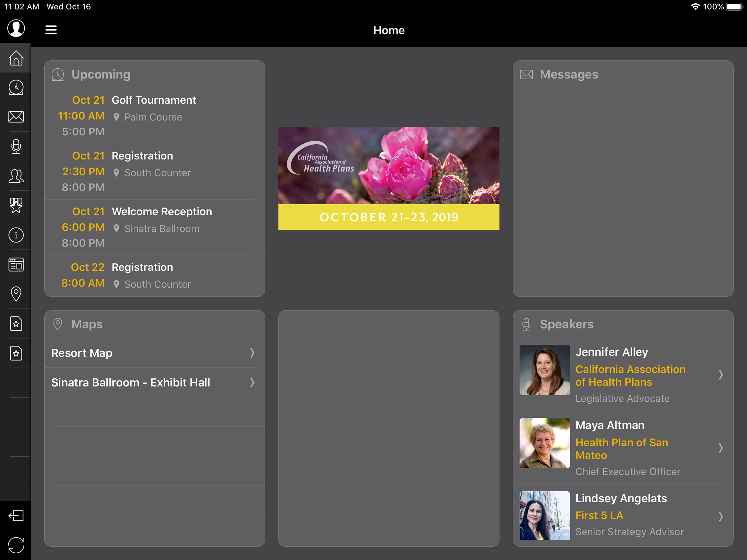
Task: Tap the Sinatra Ballroom location under Welcome Reception
Action: pyautogui.click(x=162, y=228)
